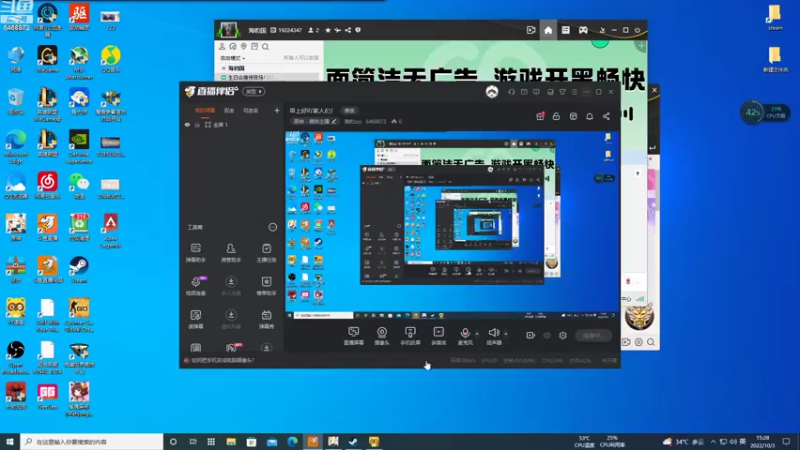The width and height of the screenshot is (800, 450).
Task: Switch to the third scene tab
Action: 251,111
